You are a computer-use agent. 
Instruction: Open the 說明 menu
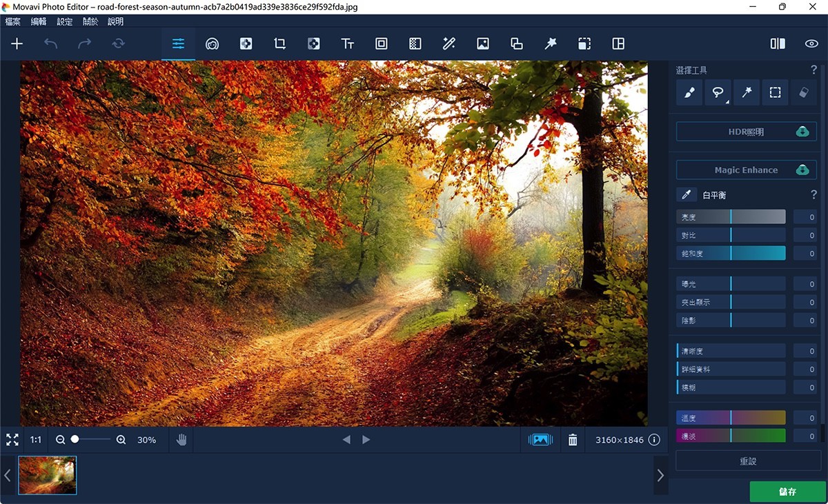click(x=115, y=21)
